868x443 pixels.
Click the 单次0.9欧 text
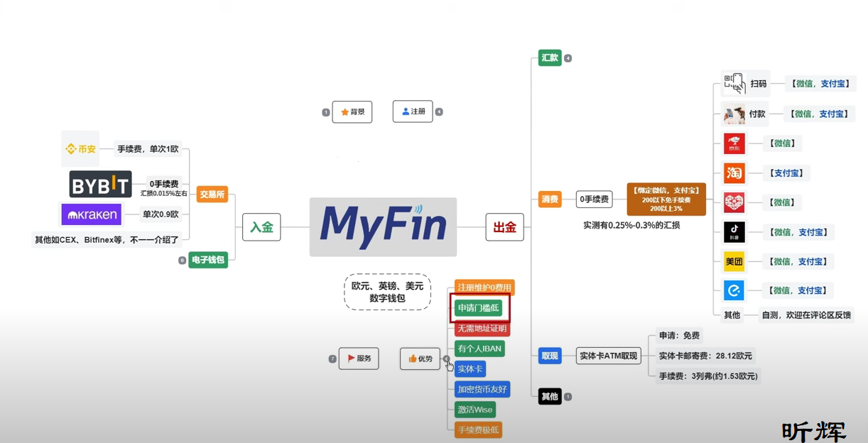161,214
